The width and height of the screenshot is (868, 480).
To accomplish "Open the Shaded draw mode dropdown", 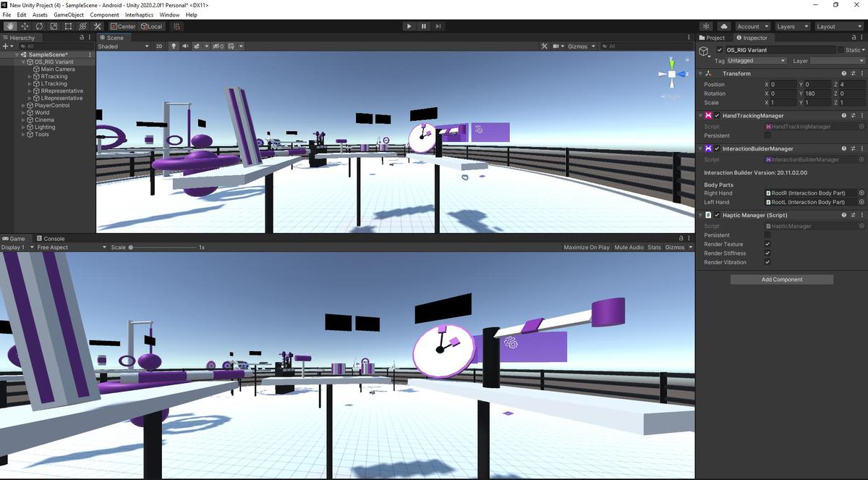I will click(123, 46).
